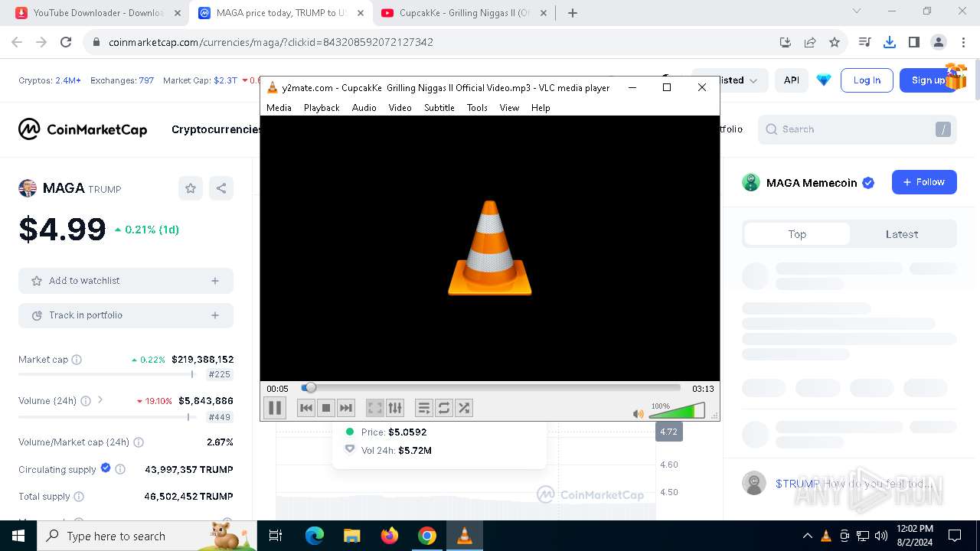Viewport: 980px width, 551px height.
Task: Click the Sign up button
Action: pyautogui.click(x=928, y=80)
